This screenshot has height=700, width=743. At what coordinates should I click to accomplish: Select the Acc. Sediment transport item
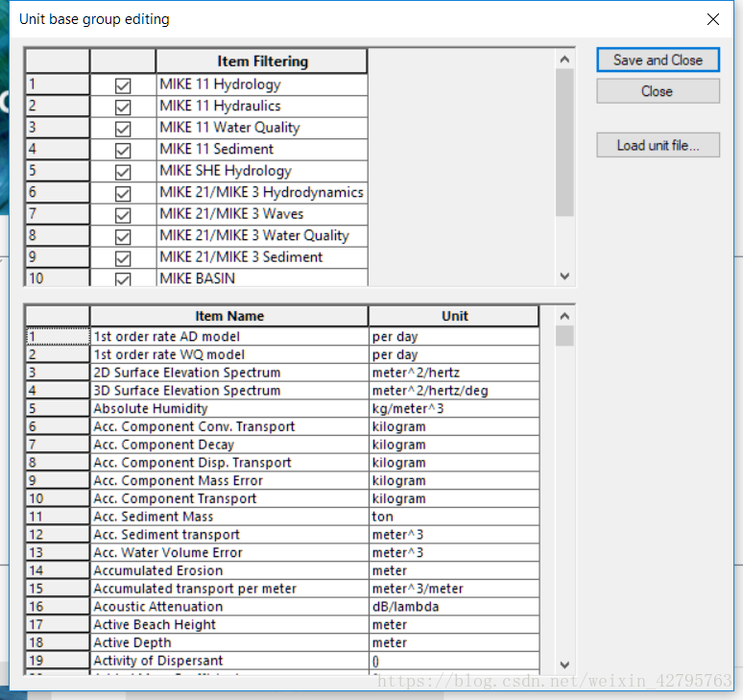(229, 535)
